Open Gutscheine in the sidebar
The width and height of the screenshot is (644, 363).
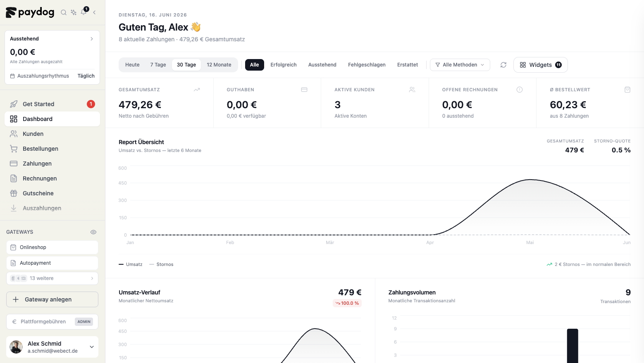(52, 193)
